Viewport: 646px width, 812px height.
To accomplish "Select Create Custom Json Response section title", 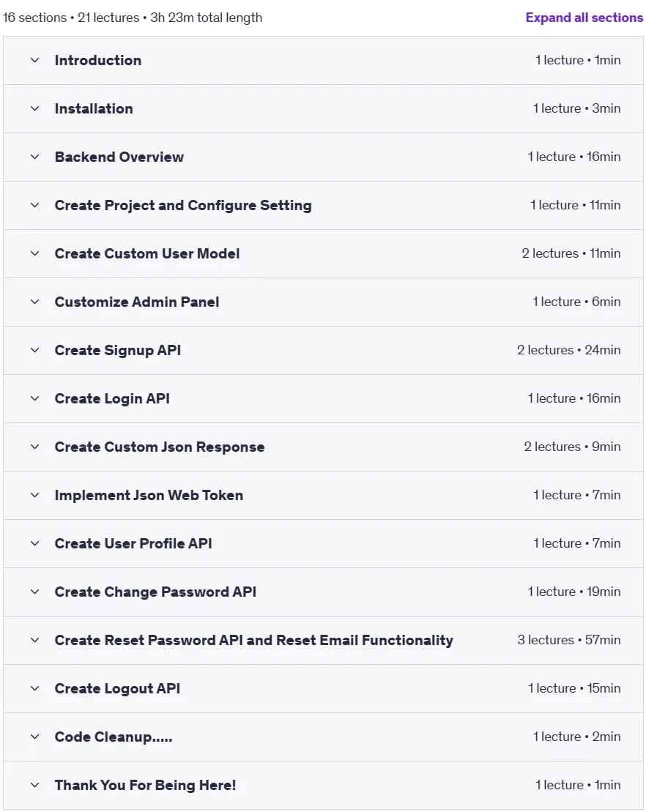I will [x=160, y=447].
